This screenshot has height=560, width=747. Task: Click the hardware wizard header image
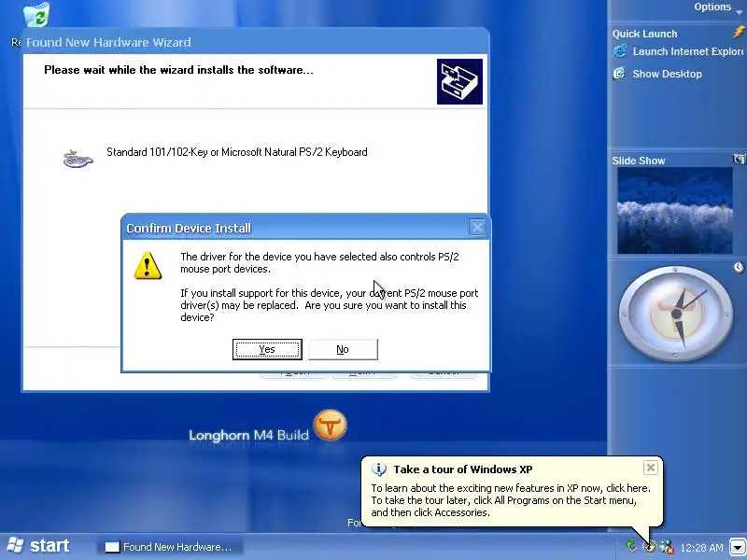459,81
